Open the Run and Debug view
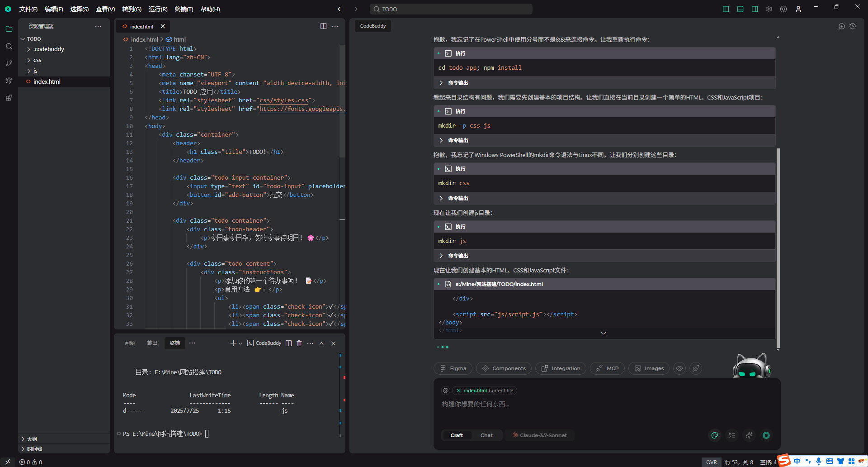This screenshot has height=467, width=868. tap(9, 81)
